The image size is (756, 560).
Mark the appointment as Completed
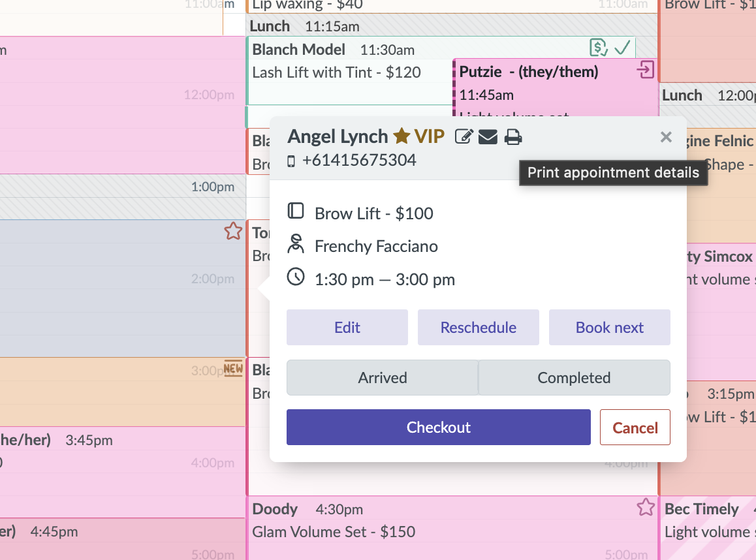click(x=574, y=377)
